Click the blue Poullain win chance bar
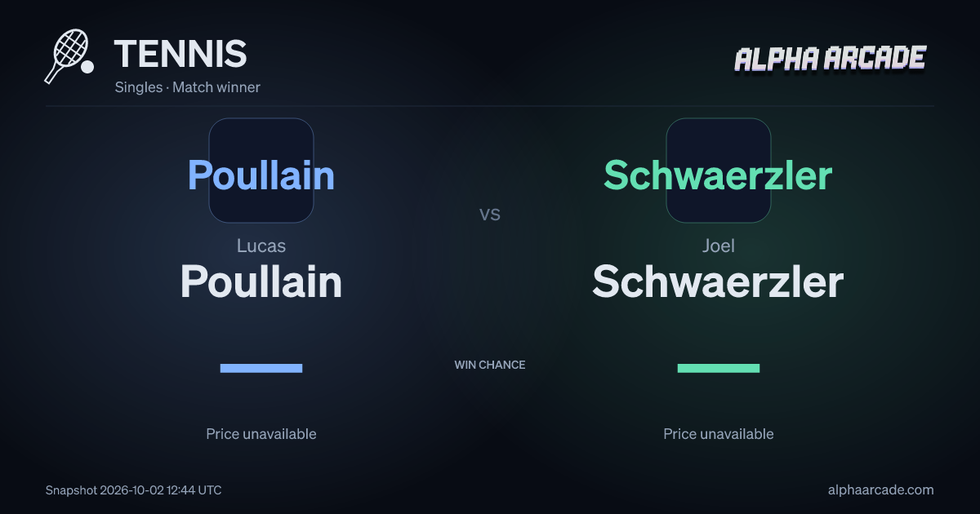The height and width of the screenshot is (514, 980). [x=261, y=368]
